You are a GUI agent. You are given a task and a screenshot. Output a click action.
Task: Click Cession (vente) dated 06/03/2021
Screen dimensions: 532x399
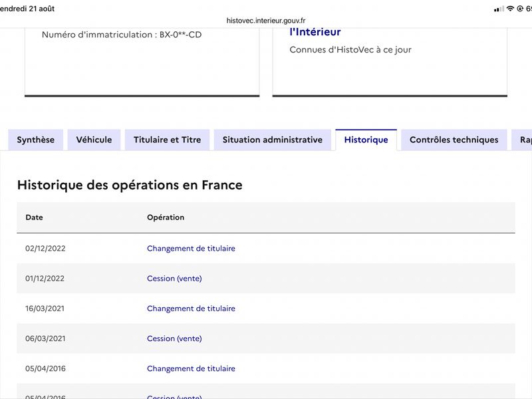(x=174, y=338)
